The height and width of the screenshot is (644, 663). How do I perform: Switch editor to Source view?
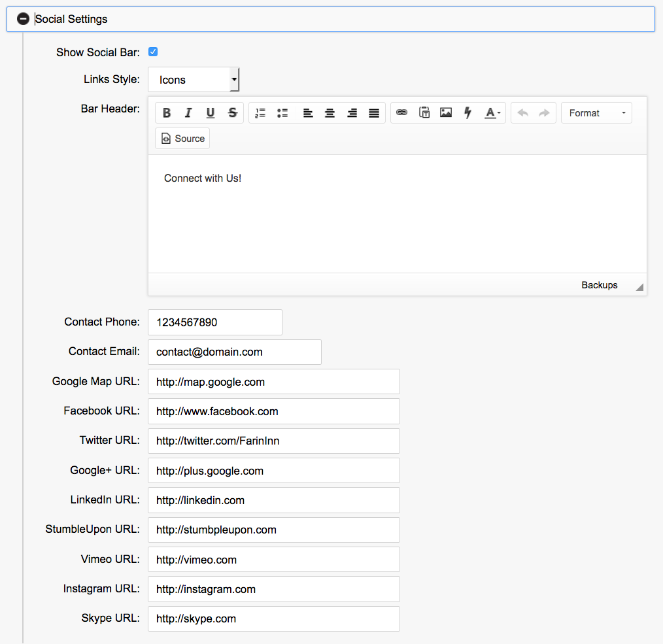click(x=182, y=139)
